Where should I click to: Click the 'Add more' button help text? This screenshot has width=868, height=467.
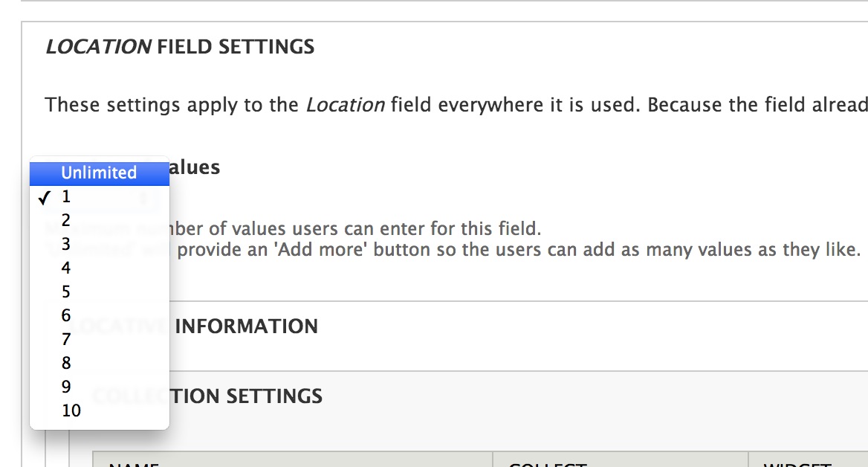(x=519, y=250)
